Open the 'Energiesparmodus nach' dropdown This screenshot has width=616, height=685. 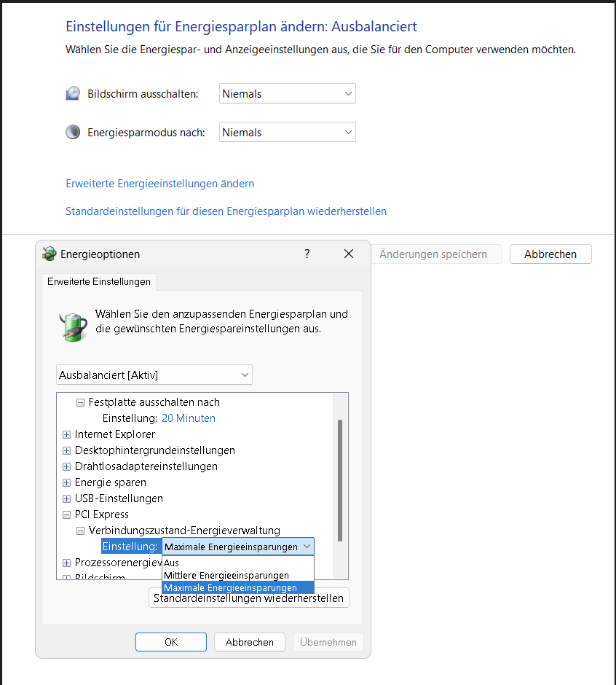(288, 132)
